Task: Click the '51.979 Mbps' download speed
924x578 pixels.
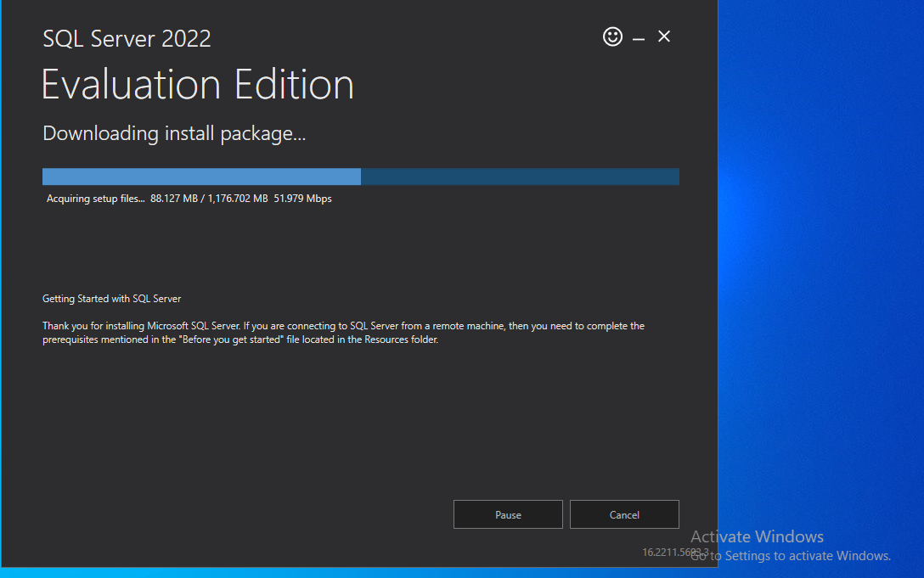Action: [x=302, y=199]
